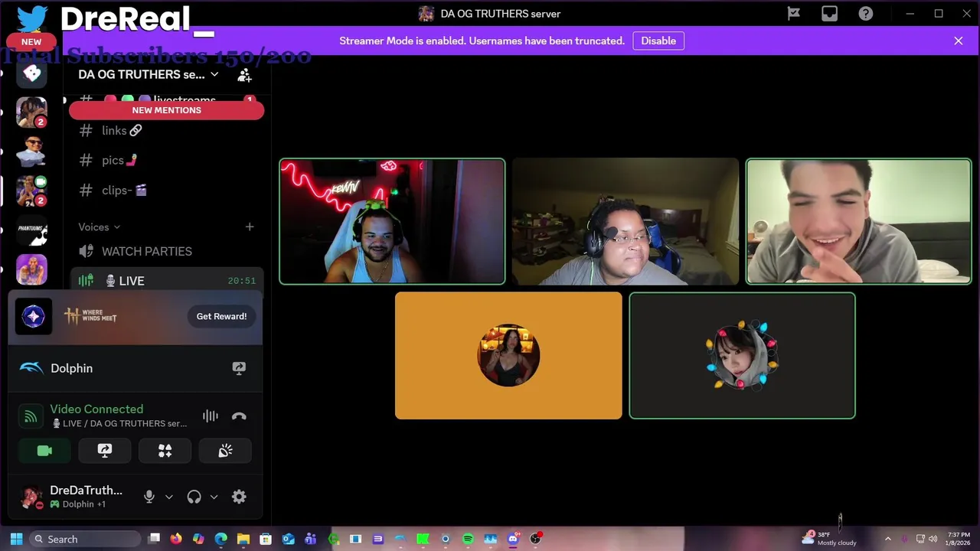Open the Discord help question mark icon
The width and height of the screenshot is (980, 551).
coord(866,14)
